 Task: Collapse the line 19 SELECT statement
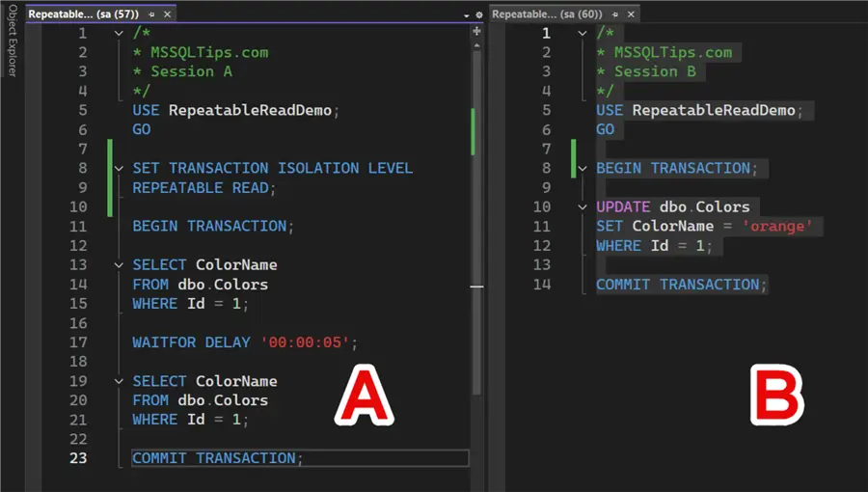(x=119, y=381)
